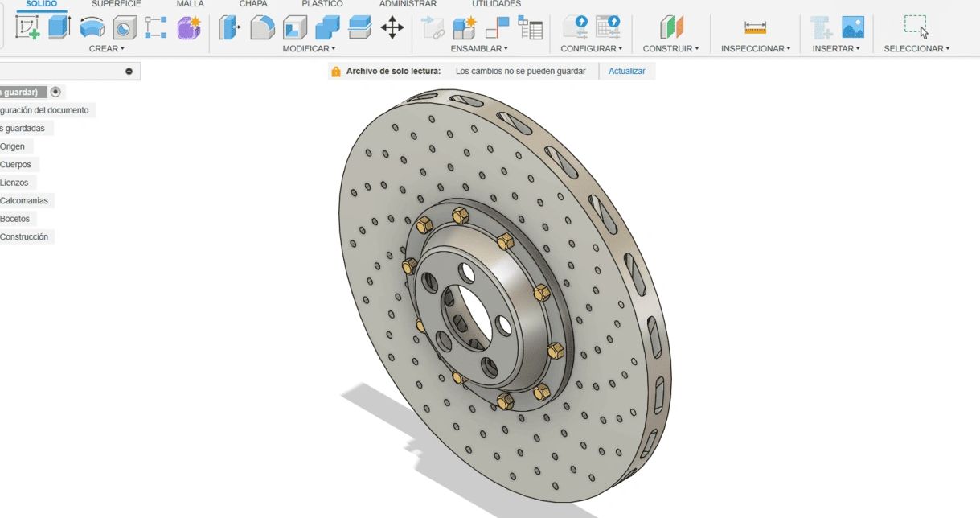Image resolution: width=980 pixels, height=518 pixels.
Task: Open the CREAR dropdown menu
Action: [x=107, y=49]
